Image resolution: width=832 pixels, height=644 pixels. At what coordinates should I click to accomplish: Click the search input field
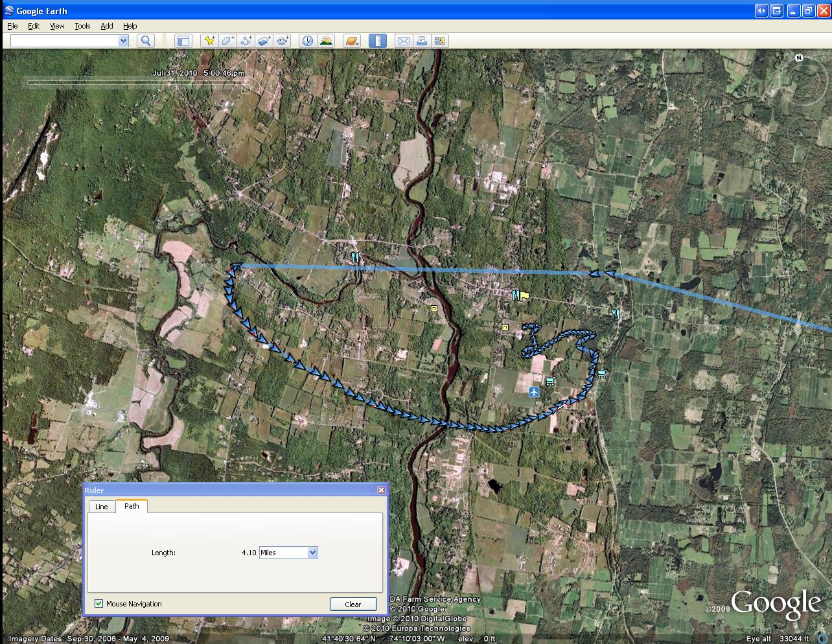coord(65,41)
